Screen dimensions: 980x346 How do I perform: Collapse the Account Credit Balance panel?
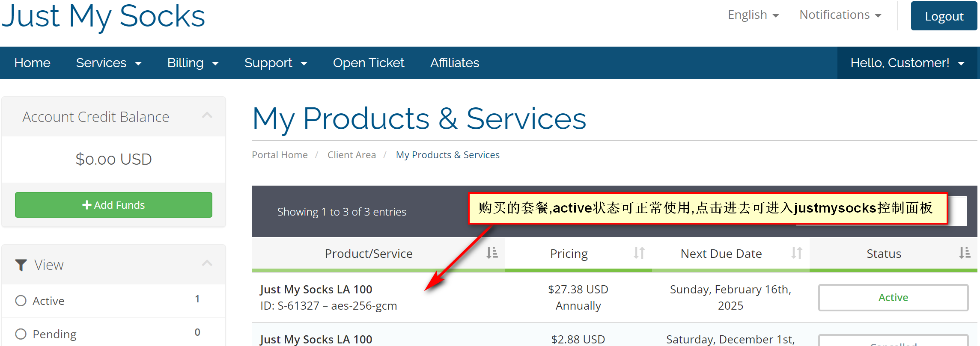click(x=207, y=115)
